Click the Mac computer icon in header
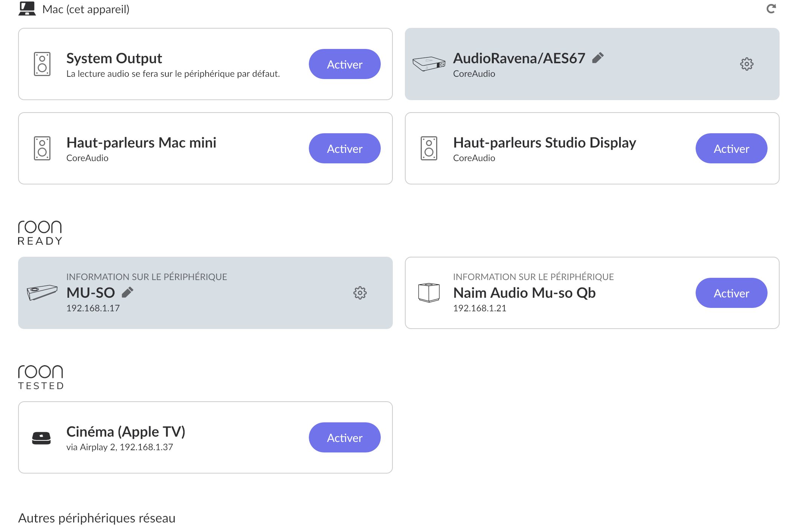Image resolution: width=812 pixels, height=530 pixels. 27,9
